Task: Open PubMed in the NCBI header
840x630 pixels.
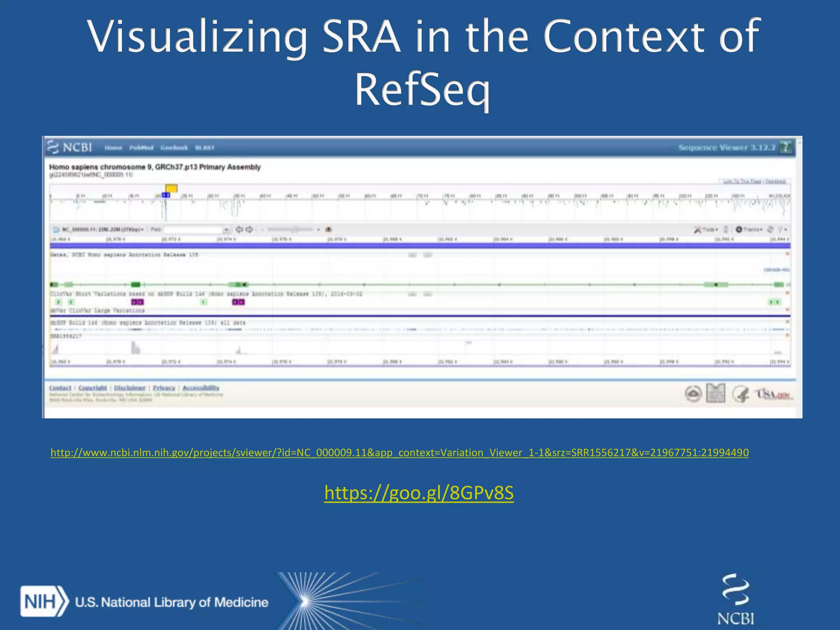Action: coord(141,148)
